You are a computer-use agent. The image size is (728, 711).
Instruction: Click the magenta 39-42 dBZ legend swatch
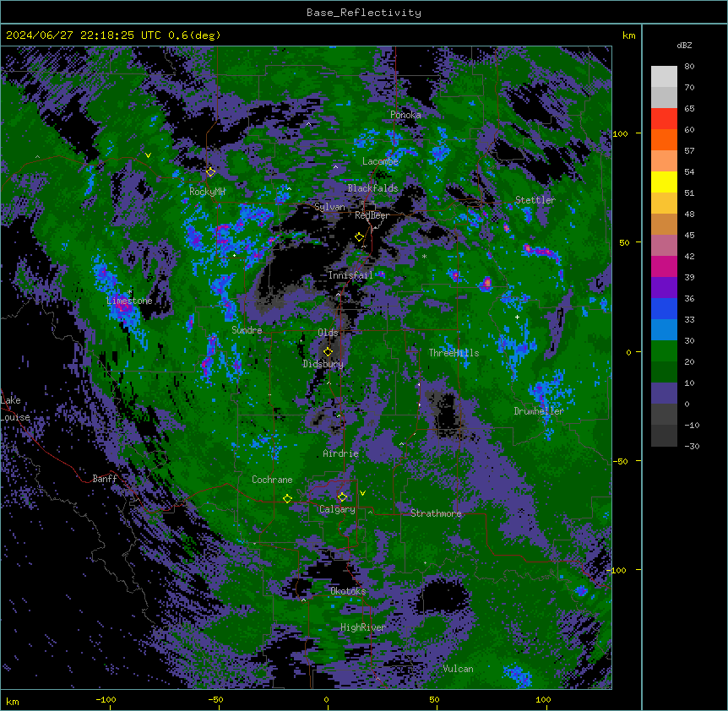point(664,266)
